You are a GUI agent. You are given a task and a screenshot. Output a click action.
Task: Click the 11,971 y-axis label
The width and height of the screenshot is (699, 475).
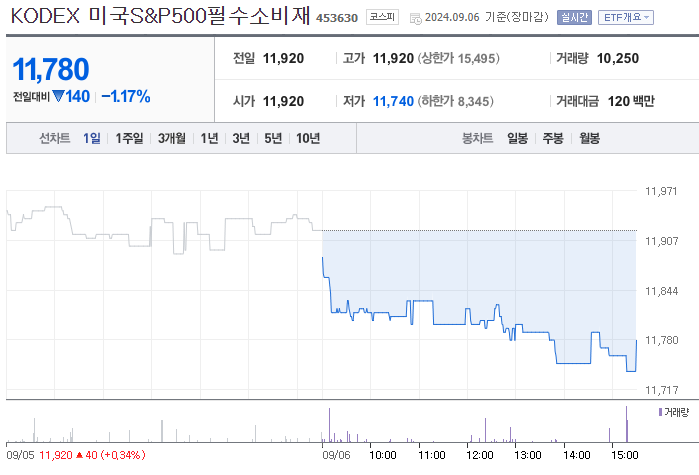click(x=661, y=191)
